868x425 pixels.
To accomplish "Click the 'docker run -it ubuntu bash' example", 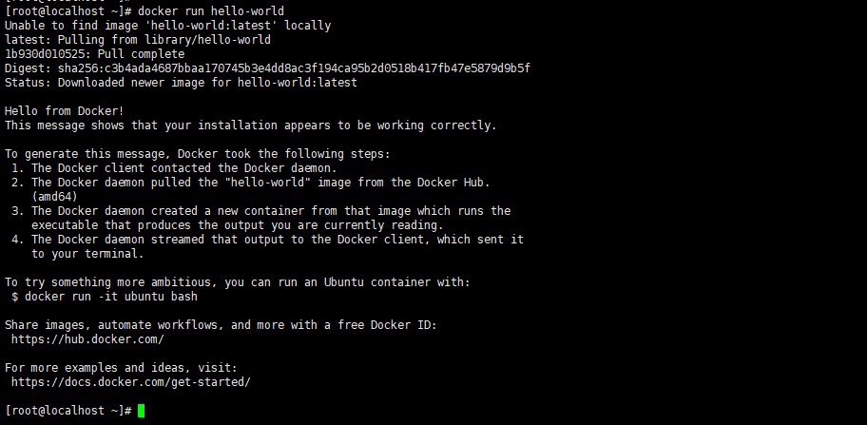I will (111, 297).
